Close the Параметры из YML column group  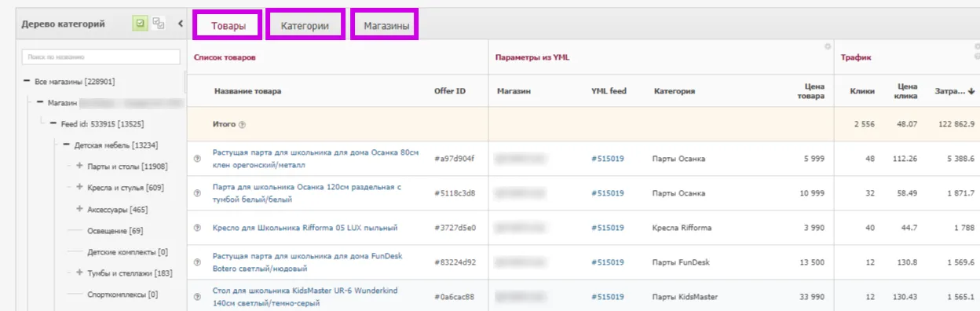(827, 46)
